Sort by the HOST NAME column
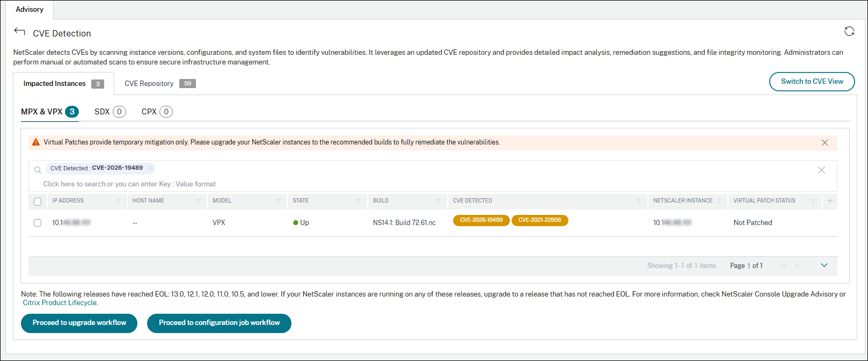Viewport: 868px width, 361px height. coord(198,201)
